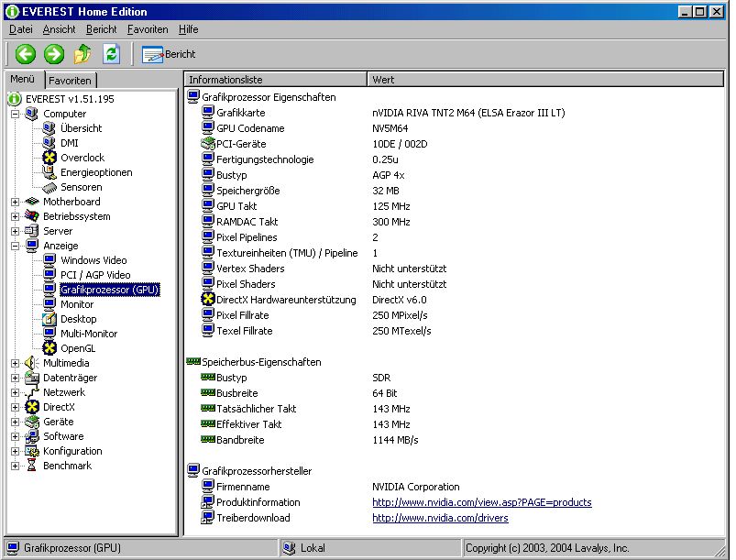Click the Netzwerk icon in tree

tap(32, 392)
